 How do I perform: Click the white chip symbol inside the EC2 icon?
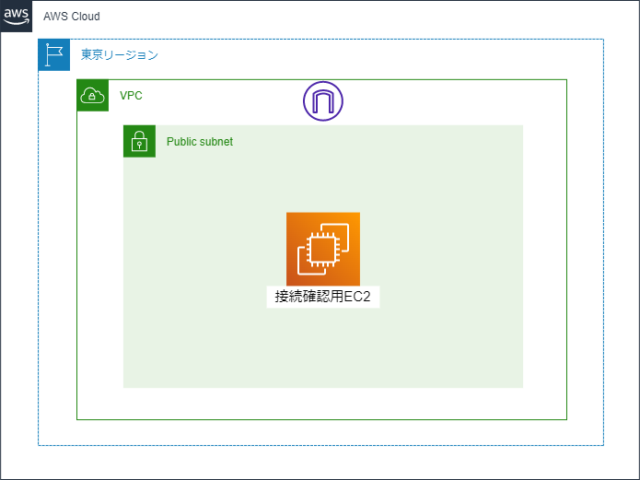point(323,249)
